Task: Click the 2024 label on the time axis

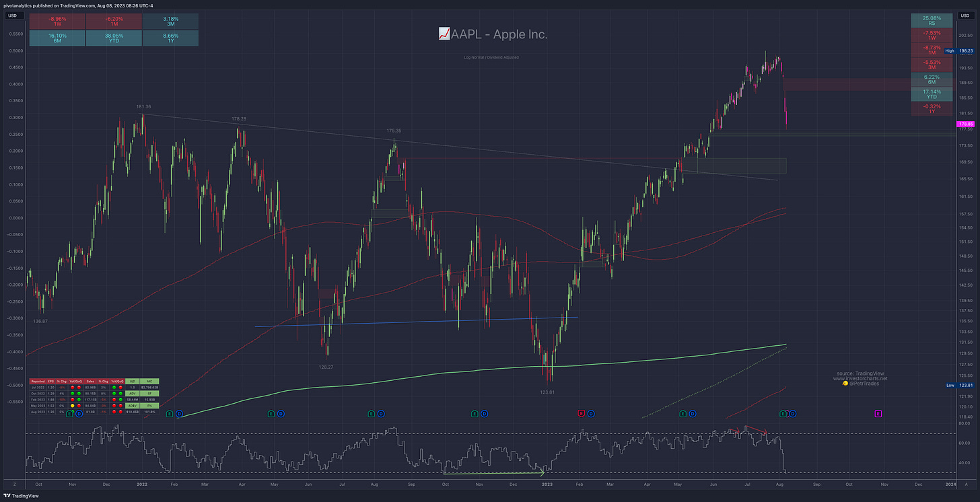Action: pyautogui.click(x=950, y=484)
